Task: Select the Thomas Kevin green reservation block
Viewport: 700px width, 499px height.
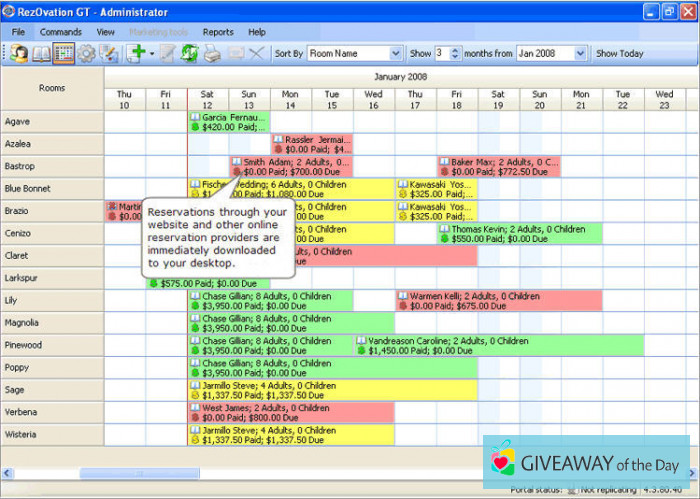Action: pos(519,233)
